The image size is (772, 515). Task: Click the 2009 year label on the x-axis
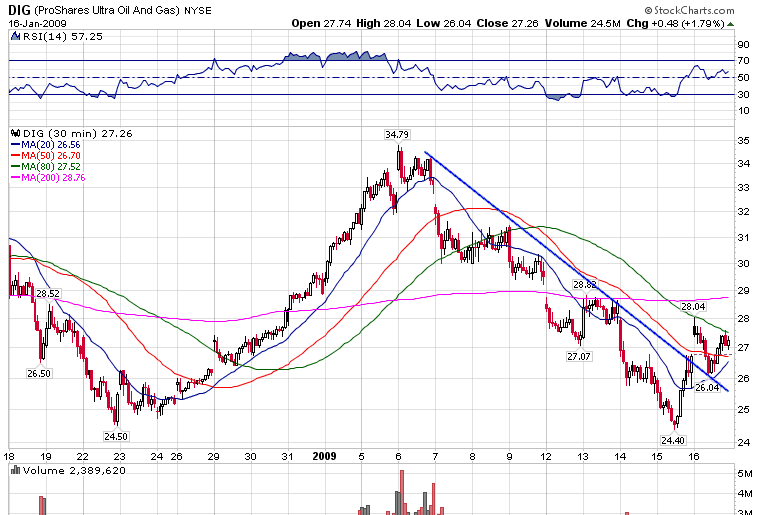[x=326, y=455]
